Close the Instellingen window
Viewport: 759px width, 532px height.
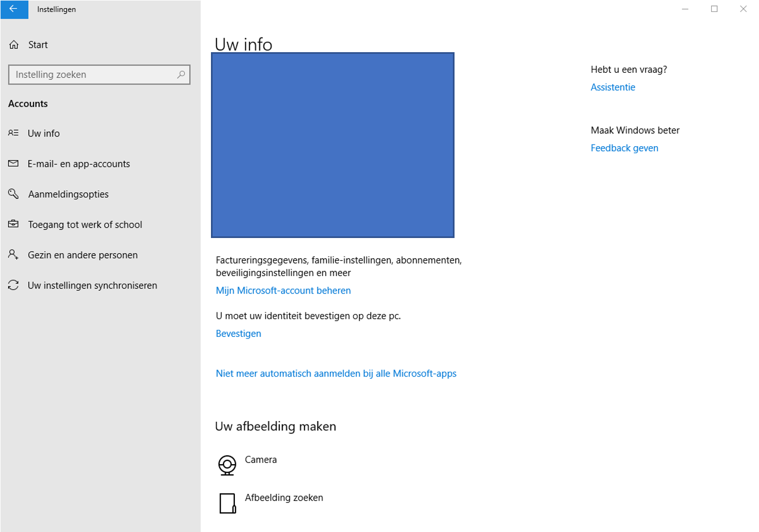coord(743,9)
